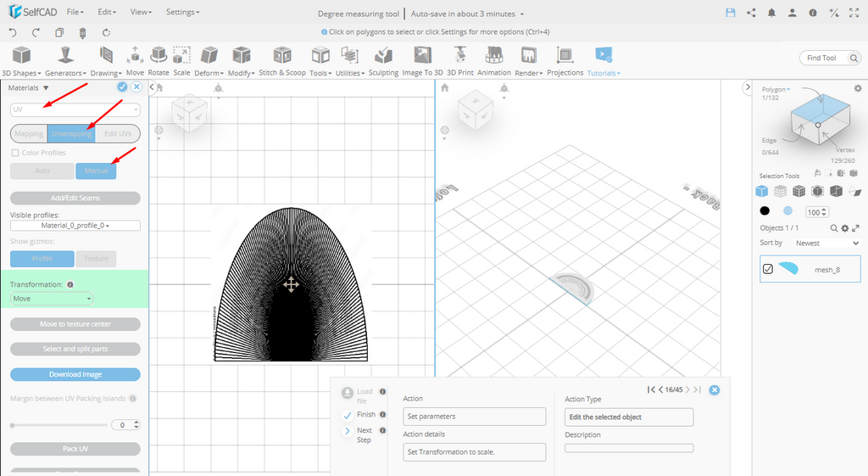Switch to the Mapping tab
Image resolution: width=868 pixels, height=476 pixels.
tap(29, 133)
